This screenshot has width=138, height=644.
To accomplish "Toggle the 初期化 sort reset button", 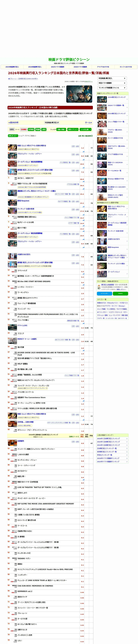I will [12, 130].
